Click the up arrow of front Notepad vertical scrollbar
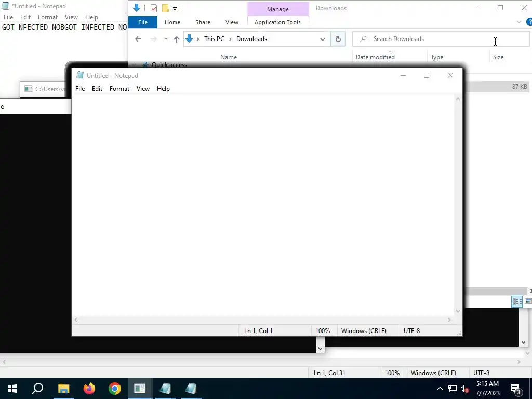Screen dimensions: 532x399 pyautogui.click(x=458, y=99)
